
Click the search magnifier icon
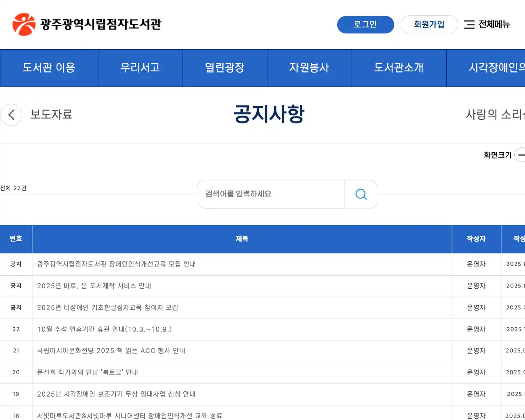click(361, 194)
